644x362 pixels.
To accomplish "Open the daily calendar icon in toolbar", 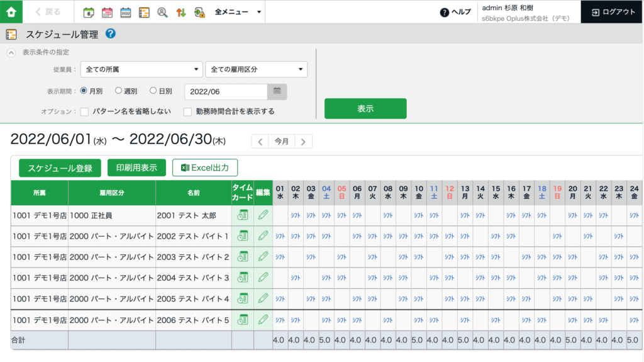I will pyautogui.click(x=89, y=12).
